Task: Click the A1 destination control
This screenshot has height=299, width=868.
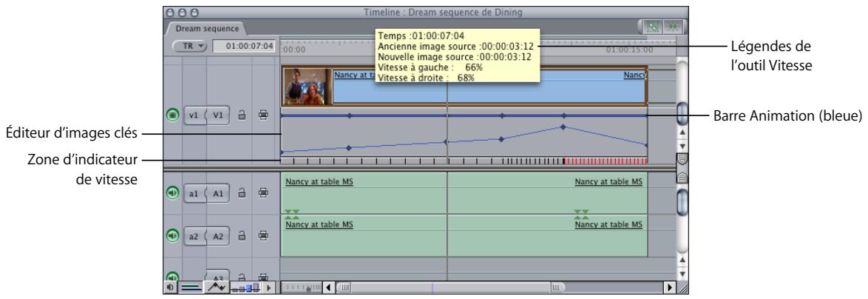Action: 217,193
